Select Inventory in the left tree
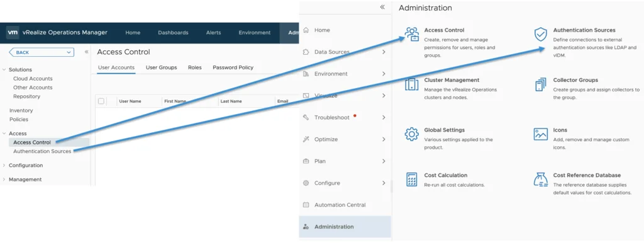 pos(21,110)
